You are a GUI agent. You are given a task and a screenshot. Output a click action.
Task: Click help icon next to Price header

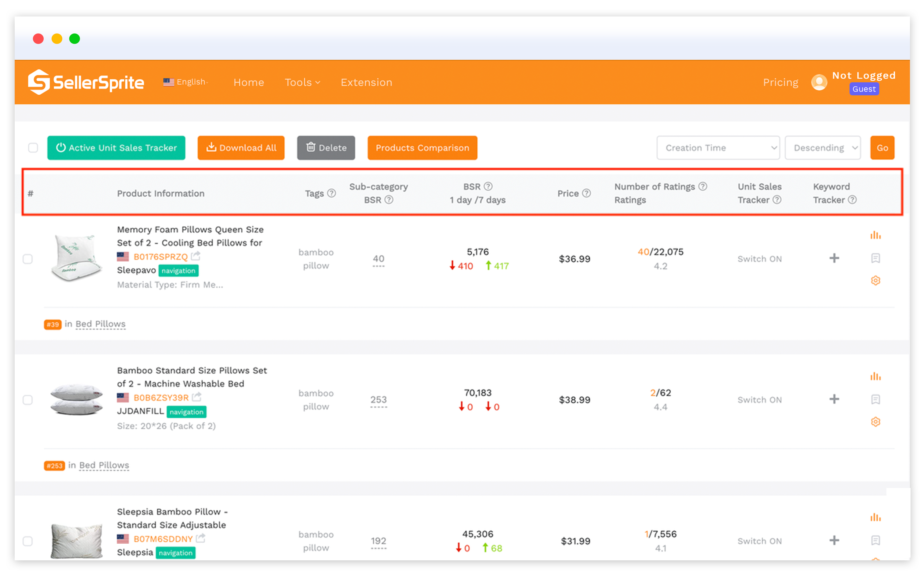(586, 193)
